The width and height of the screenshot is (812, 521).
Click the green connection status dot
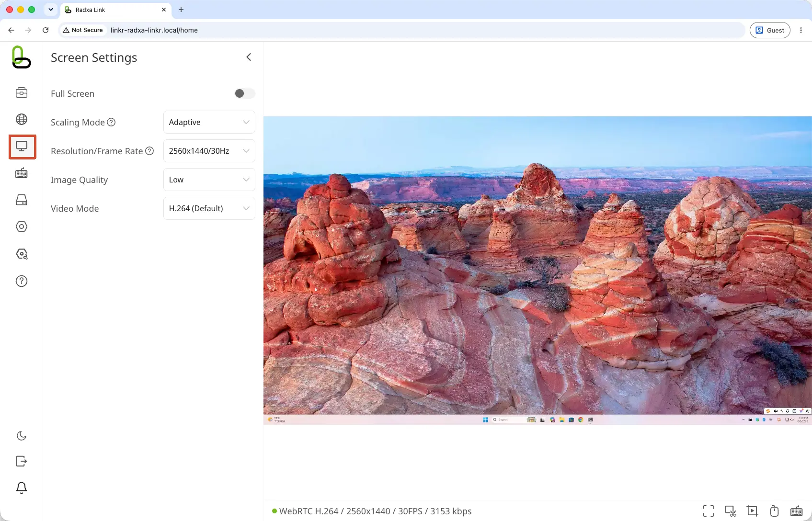(x=274, y=511)
